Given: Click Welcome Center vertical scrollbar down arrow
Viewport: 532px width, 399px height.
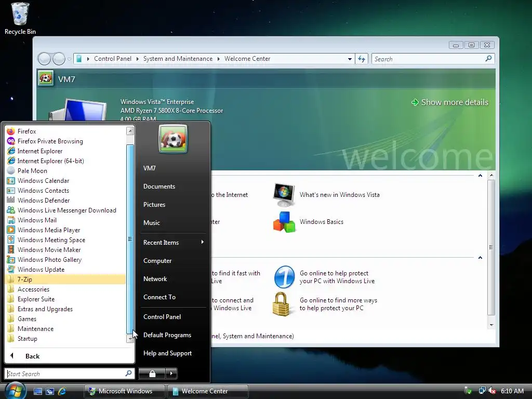Looking at the screenshot, I should [x=491, y=325].
